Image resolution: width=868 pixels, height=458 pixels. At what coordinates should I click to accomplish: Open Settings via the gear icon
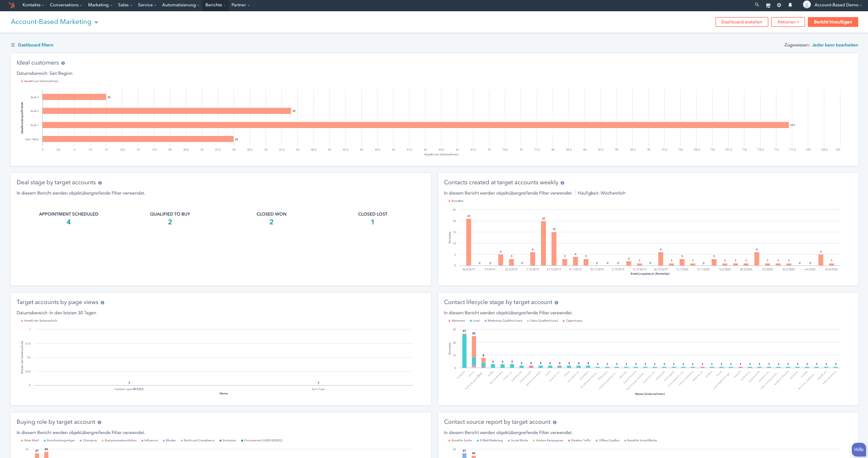pos(779,5)
